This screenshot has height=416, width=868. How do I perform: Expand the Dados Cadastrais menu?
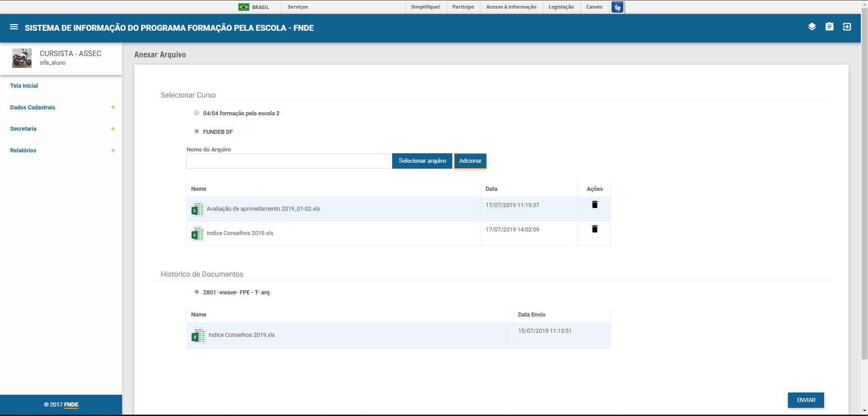click(x=113, y=107)
